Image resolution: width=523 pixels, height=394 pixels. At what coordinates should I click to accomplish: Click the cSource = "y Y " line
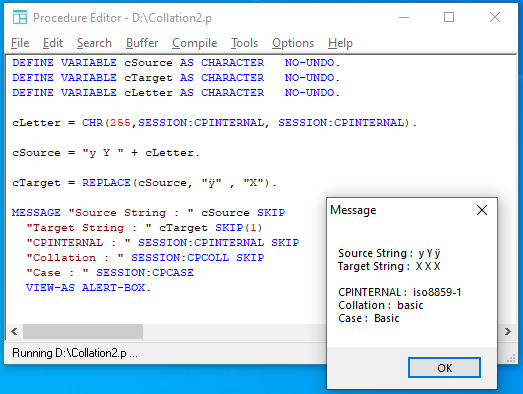pos(106,153)
